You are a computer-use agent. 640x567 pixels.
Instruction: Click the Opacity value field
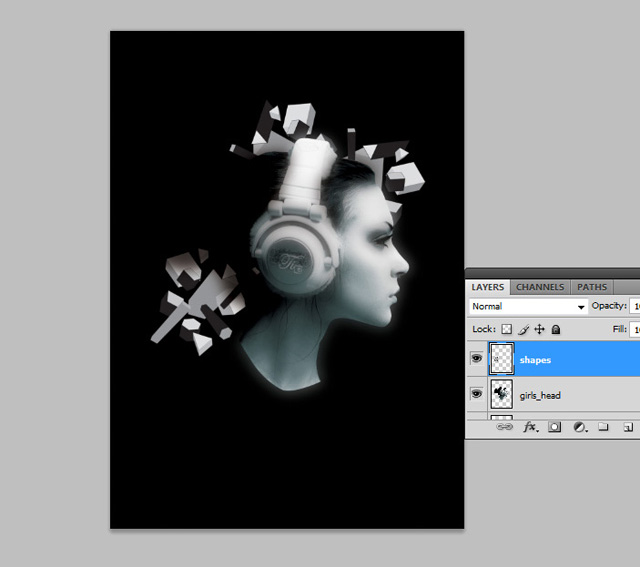click(633, 306)
